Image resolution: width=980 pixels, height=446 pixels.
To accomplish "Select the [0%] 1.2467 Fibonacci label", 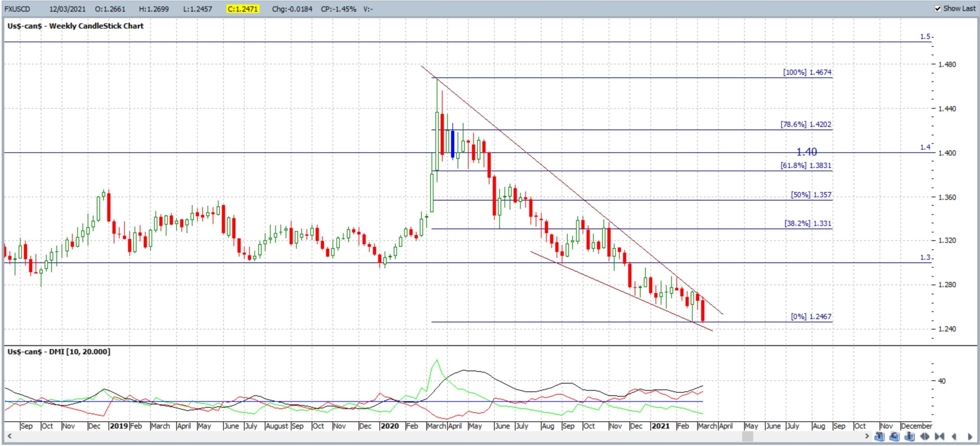I will coord(811,317).
